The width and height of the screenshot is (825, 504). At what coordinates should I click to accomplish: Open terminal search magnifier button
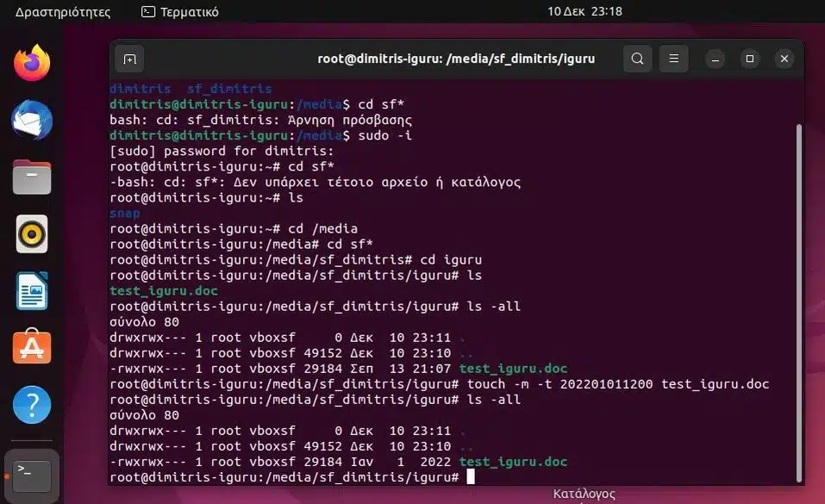click(637, 59)
